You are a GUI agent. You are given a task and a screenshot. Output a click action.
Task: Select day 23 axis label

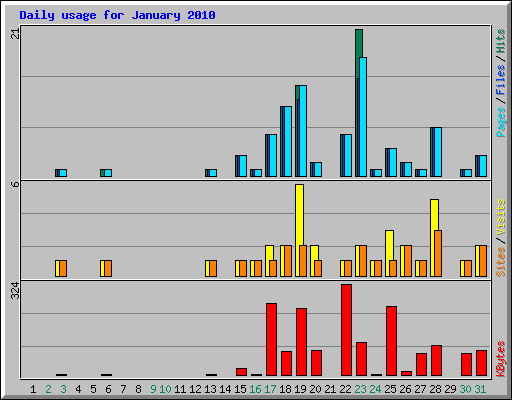pyautogui.click(x=360, y=389)
